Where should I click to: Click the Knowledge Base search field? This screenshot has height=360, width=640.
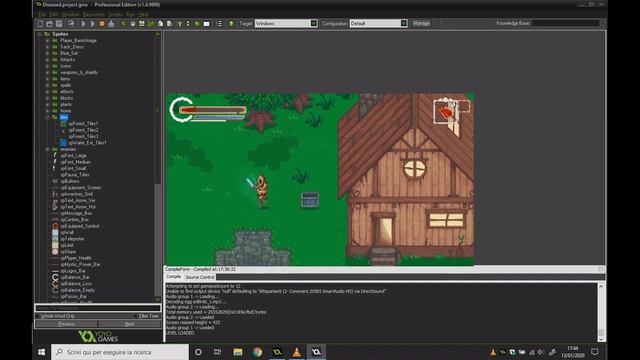pyautogui.click(x=566, y=23)
